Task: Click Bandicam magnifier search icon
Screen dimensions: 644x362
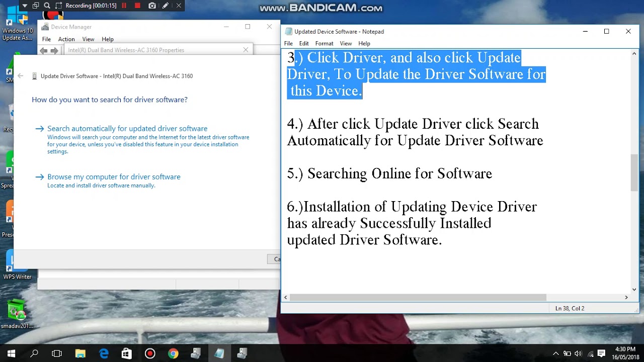Action: (47, 6)
